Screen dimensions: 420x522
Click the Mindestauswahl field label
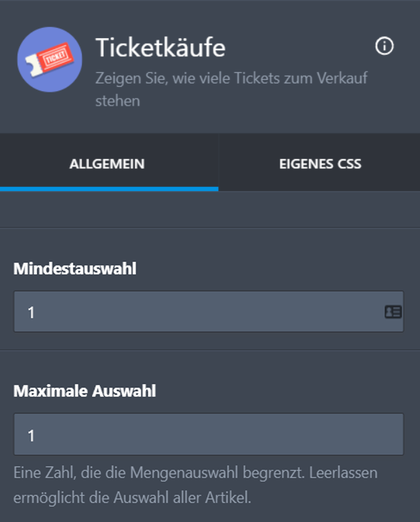(74, 269)
